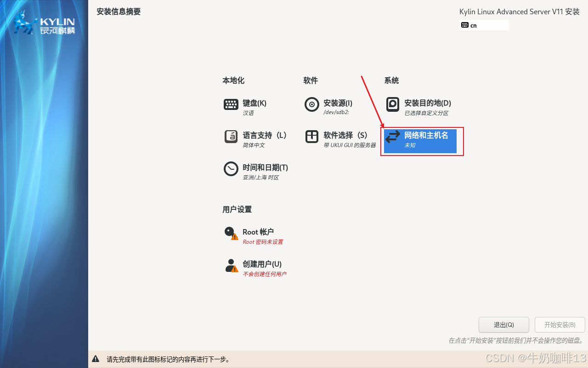The height and width of the screenshot is (368, 588).
Task: Click the '软件' section heading
Action: (x=311, y=80)
